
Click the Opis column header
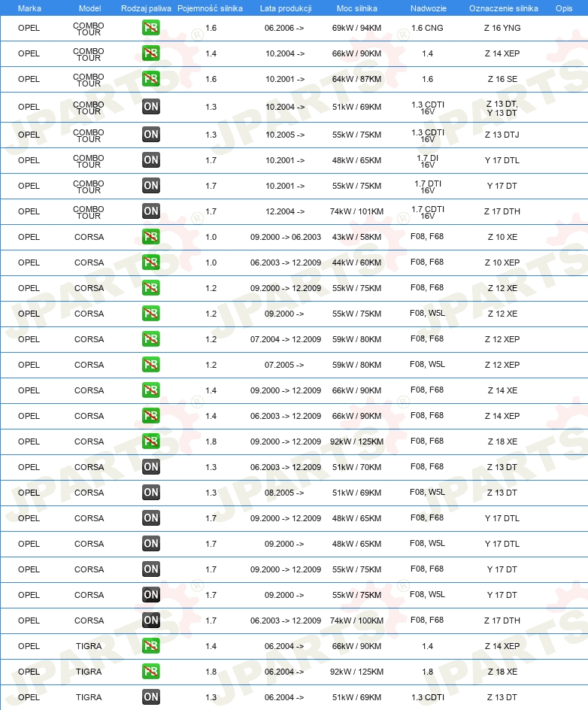click(x=564, y=8)
